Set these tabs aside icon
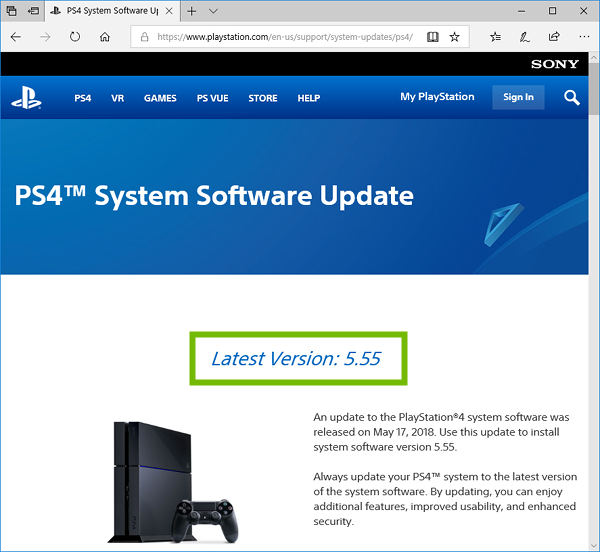This screenshot has height=552, width=600. pyautogui.click(x=34, y=11)
